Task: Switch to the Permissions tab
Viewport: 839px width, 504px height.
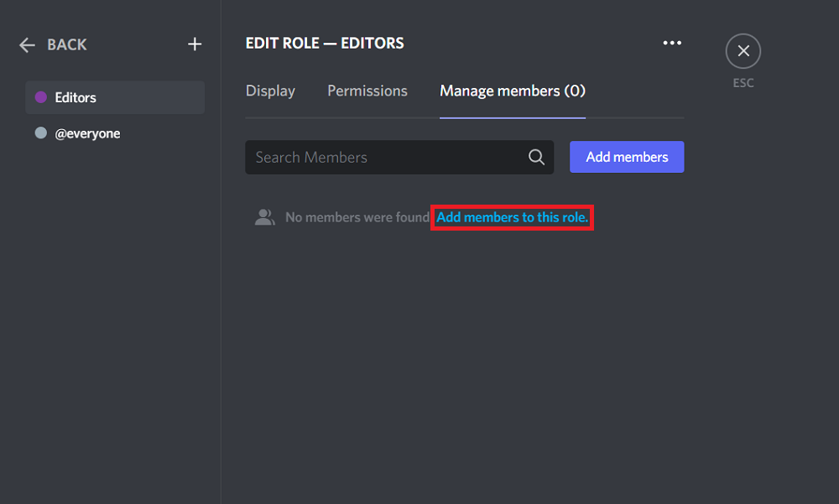Action: (367, 91)
